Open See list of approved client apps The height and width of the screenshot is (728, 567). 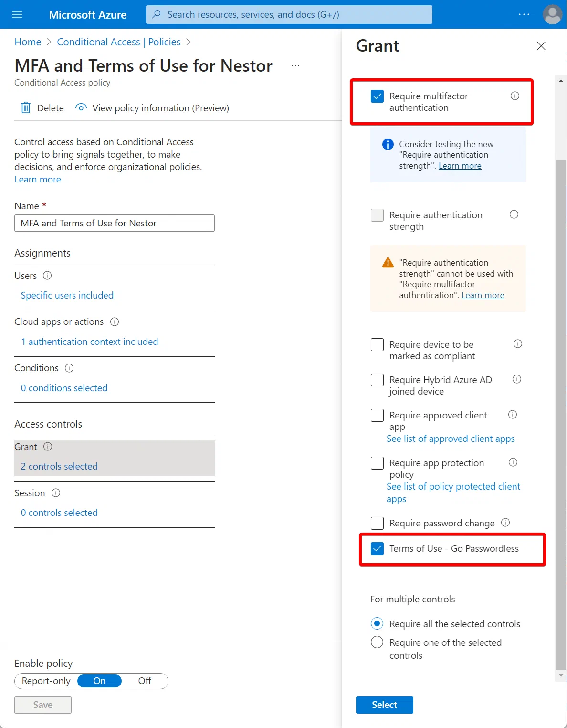click(x=451, y=439)
